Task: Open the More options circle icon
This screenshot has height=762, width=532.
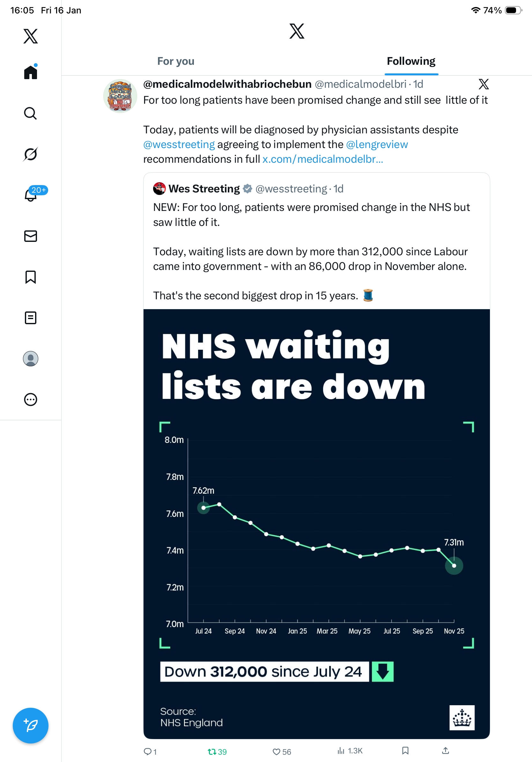Action: tap(31, 400)
